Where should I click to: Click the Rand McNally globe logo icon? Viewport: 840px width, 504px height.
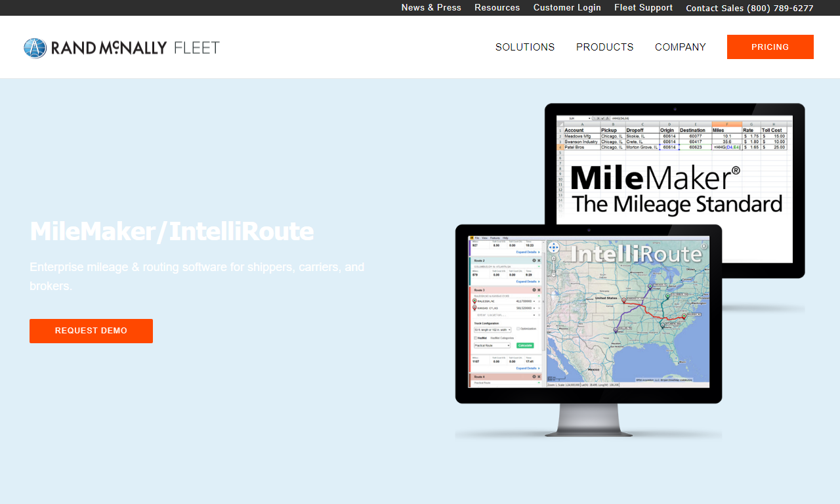(35, 48)
